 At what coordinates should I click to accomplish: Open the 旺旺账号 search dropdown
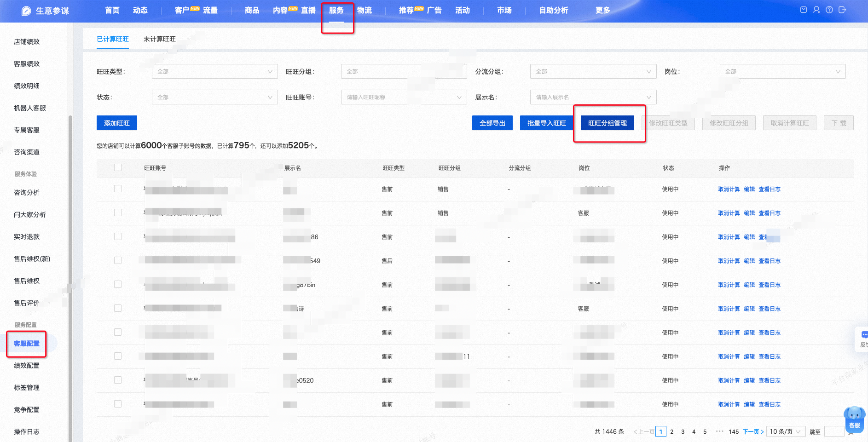click(x=404, y=97)
